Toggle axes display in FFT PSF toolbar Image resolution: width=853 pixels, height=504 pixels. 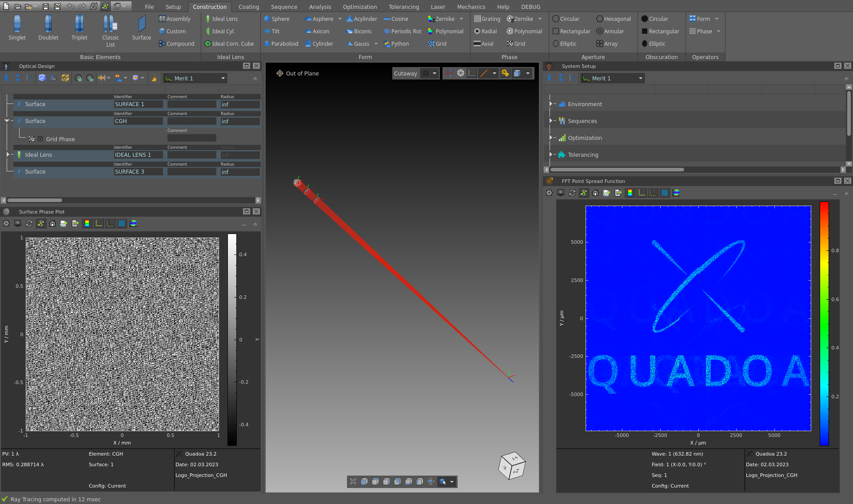(642, 193)
